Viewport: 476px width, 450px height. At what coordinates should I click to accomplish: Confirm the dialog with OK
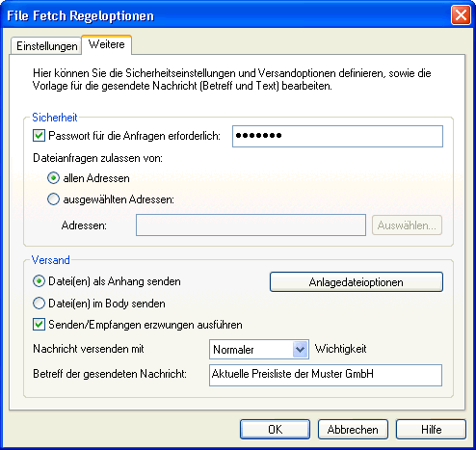275,429
